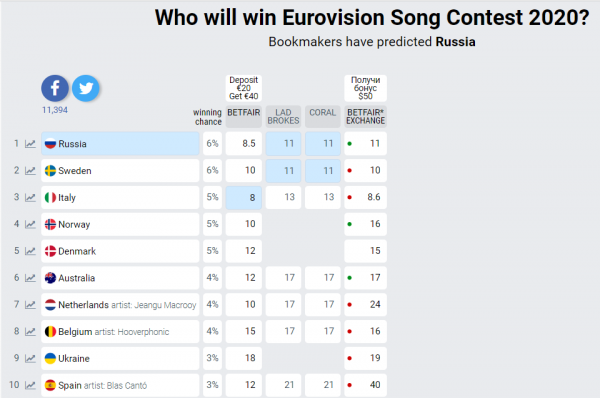Image resolution: width=600 pixels, height=398 pixels.
Task: Open the Betfair Exchange column header
Action: 365,116
